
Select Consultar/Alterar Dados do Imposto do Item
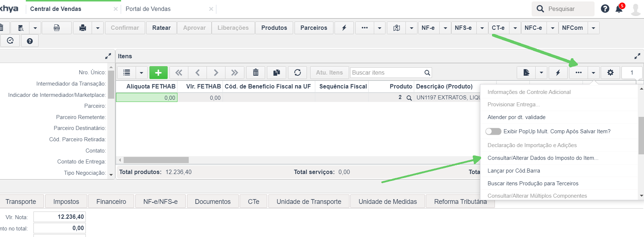tap(543, 158)
